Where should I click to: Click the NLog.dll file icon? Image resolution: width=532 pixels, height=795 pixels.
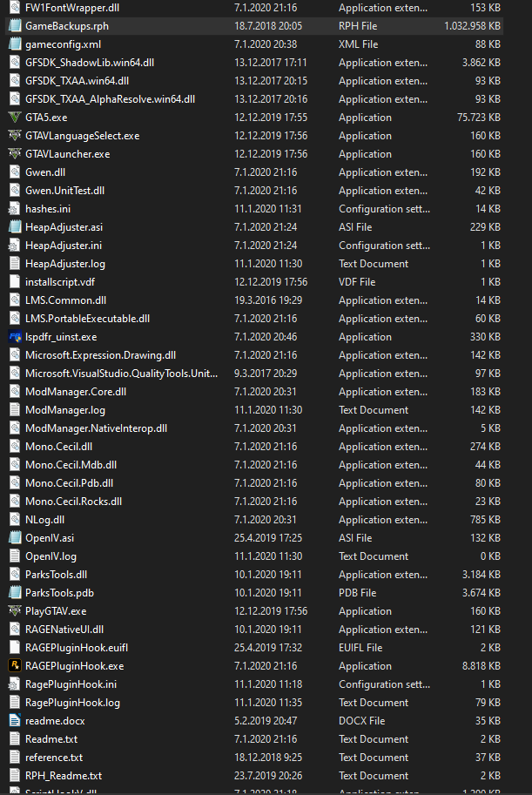[15, 520]
